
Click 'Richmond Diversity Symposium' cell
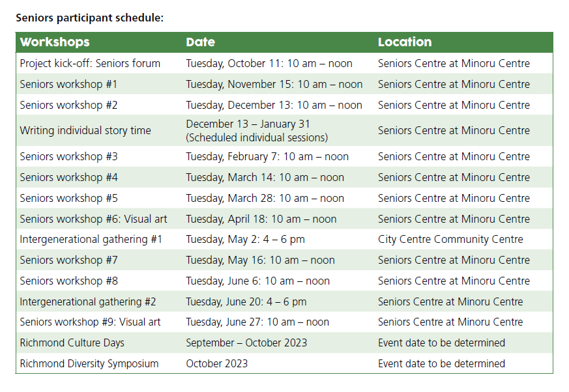(x=89, y=364)
